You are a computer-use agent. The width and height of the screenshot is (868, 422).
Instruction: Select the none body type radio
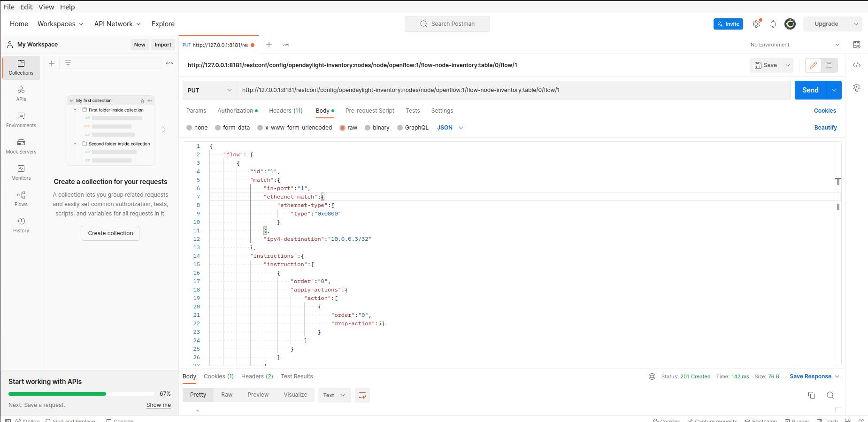pyautogui.click(x=189, y=128)
